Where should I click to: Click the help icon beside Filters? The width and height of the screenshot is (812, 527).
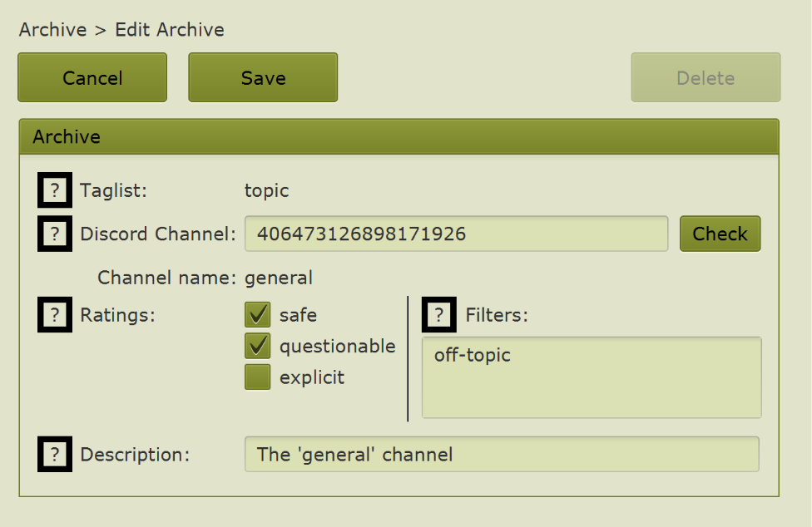click(438, 315)
